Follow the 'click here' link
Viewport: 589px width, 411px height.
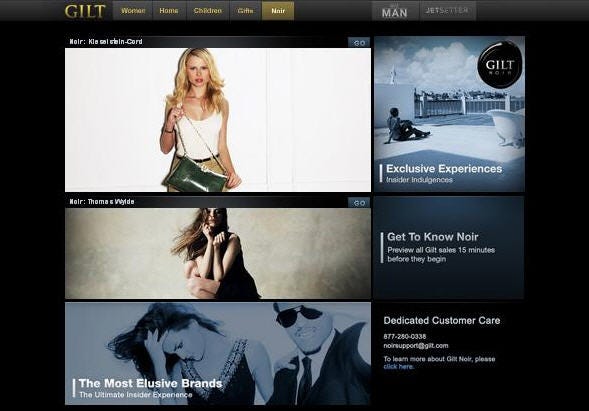pos(399,367)
